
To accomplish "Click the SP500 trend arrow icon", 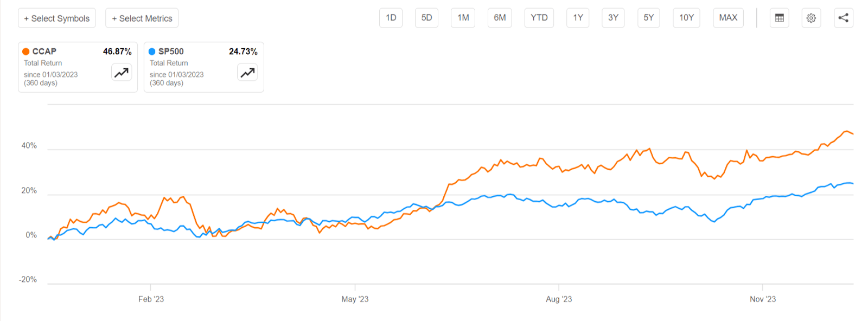I will pos(247,72).
